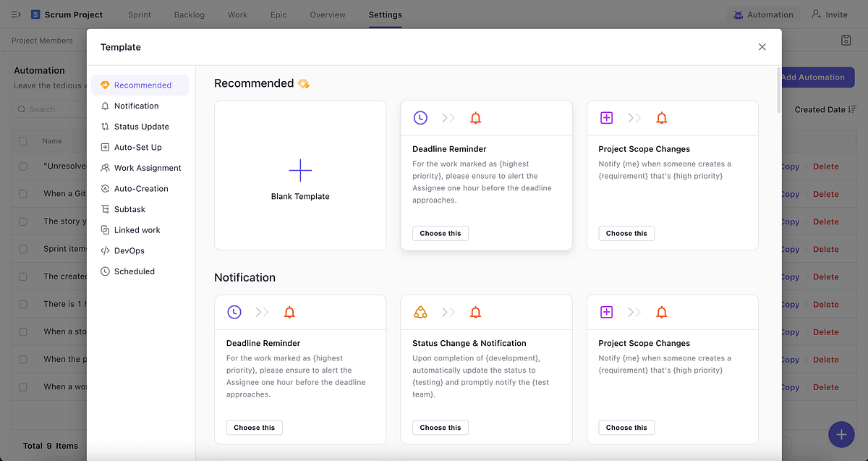Screen dimensions: 868x461
Task: Choose the Project Scope Changes recommended template
Action: pyautogui.click(x=626, y=233)
